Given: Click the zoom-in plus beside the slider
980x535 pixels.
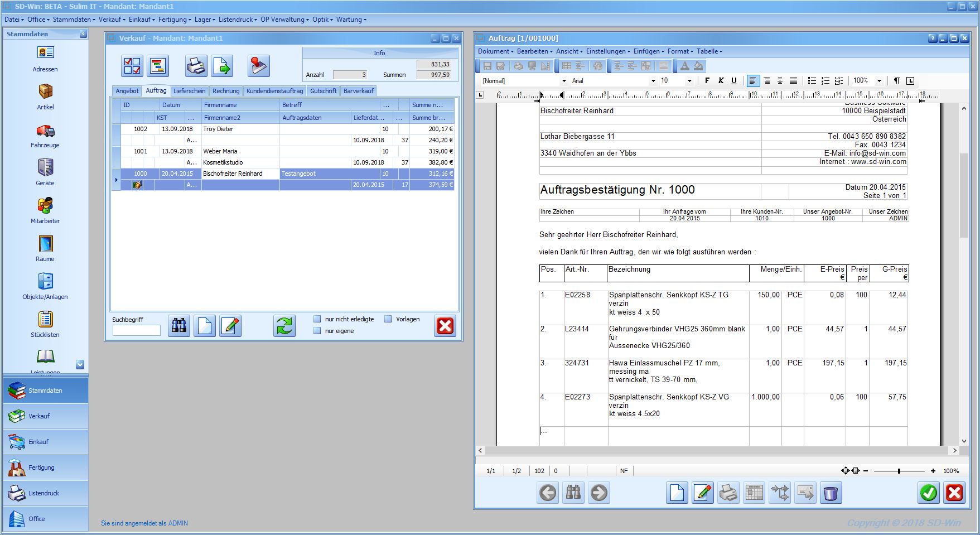Looking at the screenshot, I should (933, 471).
